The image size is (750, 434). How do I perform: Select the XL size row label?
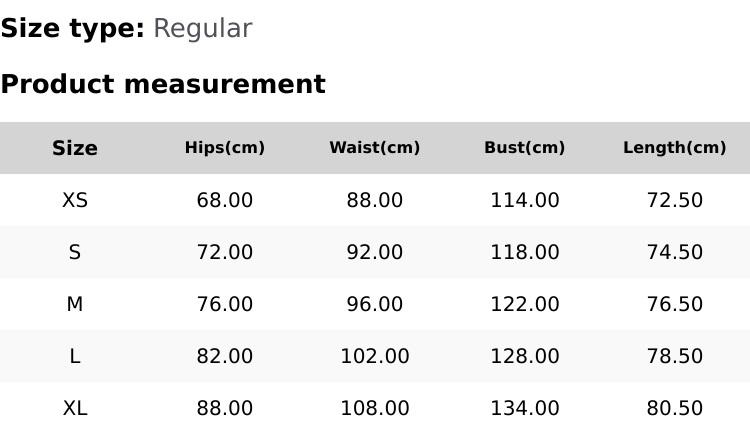tap(75, 408)
